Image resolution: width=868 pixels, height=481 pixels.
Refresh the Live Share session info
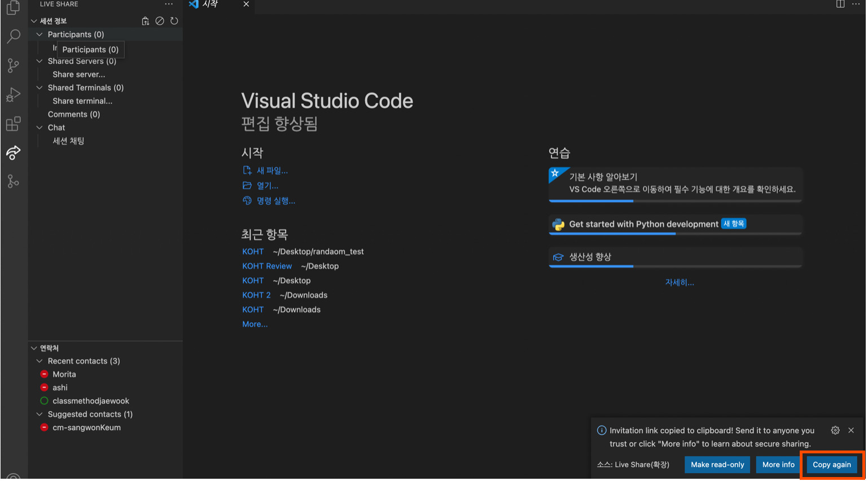(174, 20)
